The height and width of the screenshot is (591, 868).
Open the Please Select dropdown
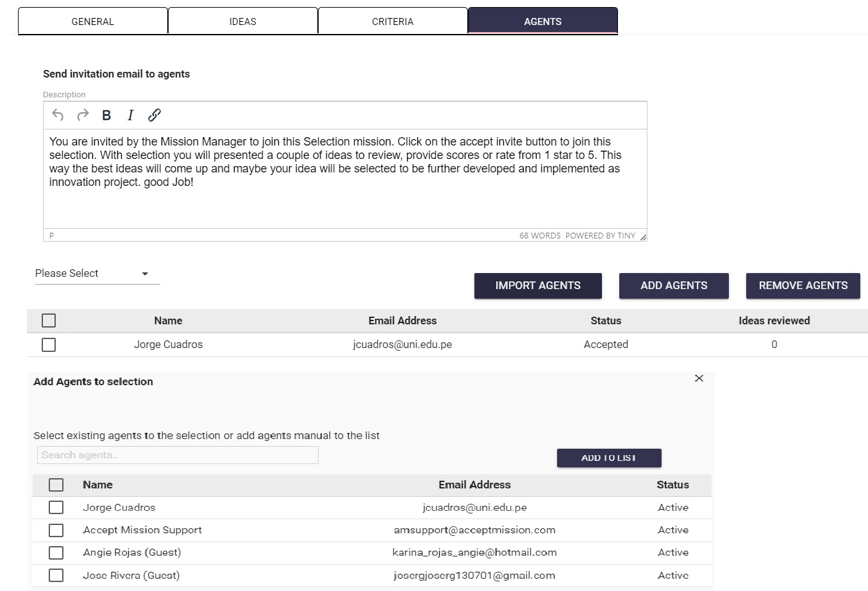click(x=96, y=274)
